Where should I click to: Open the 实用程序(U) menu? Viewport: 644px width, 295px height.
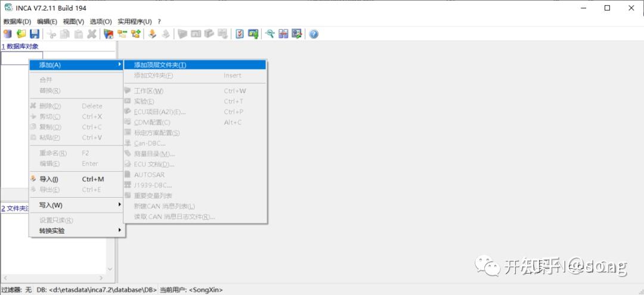pyautogui.click(x=135, y=21)
